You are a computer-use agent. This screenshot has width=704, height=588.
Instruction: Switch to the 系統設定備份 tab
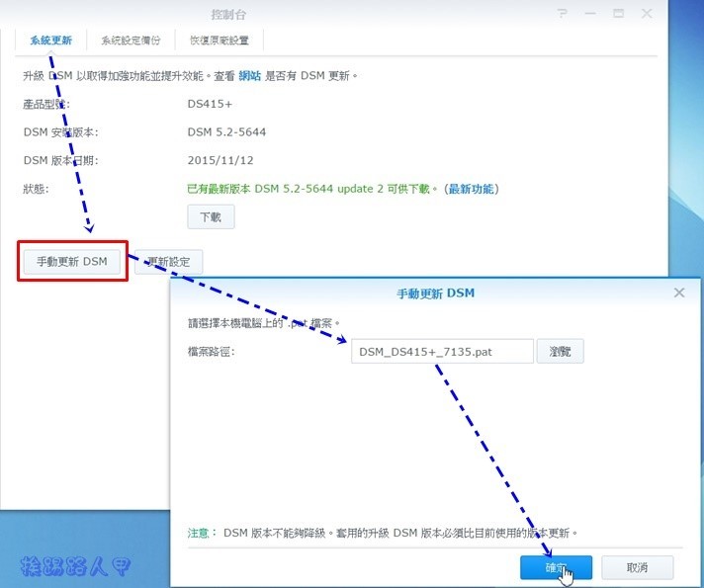(x=131, y=41)
